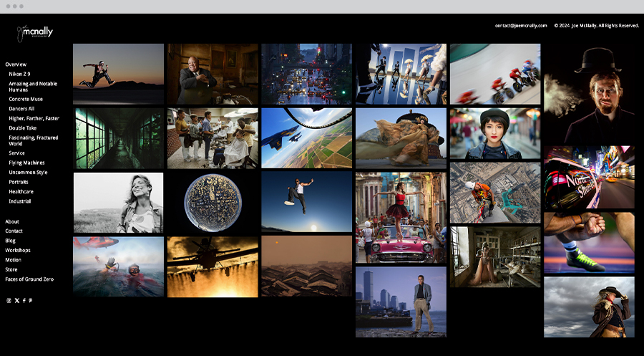This screenshot has height=356, width=644.
Task: Open the dancer in abandoned room photo
Action: click(x=495, y=257)
